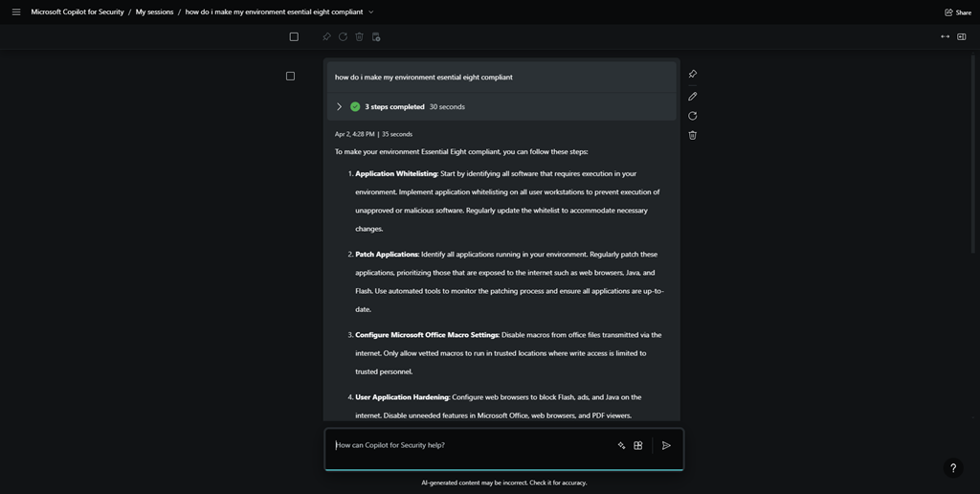Click the top toolbar delete trash icon
The width and height of the screenshot is (980, 494).
tap(359, 36)
